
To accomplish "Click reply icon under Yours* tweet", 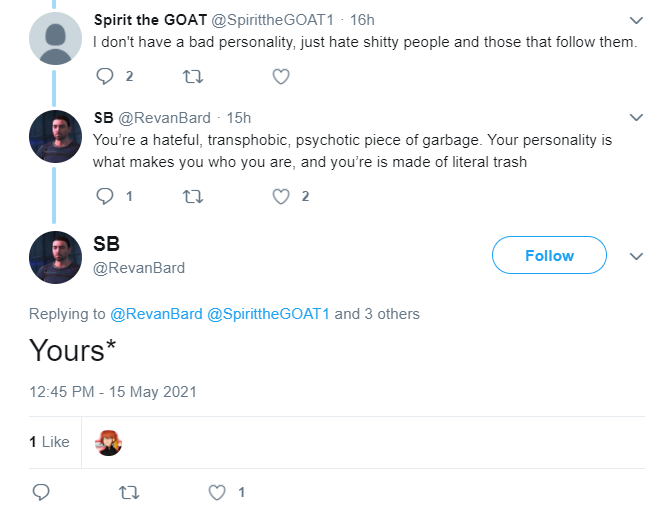I will pyautogui.click(x=42, y=492).
